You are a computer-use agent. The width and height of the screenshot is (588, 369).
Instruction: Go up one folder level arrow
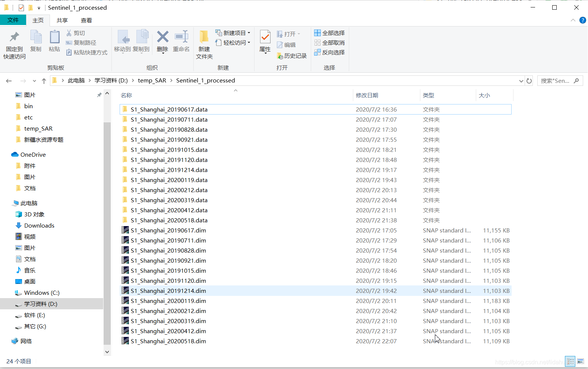tap(44, 81)
